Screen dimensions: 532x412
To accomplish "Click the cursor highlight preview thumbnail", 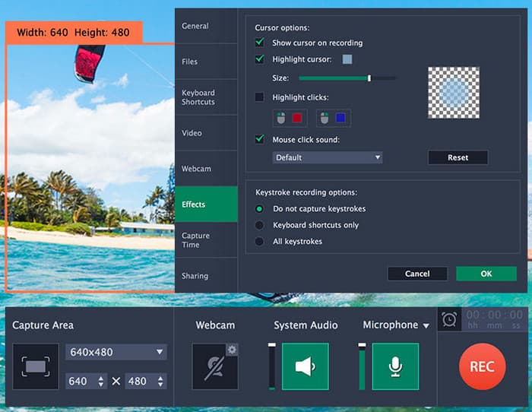I will [x=454, y=93].
